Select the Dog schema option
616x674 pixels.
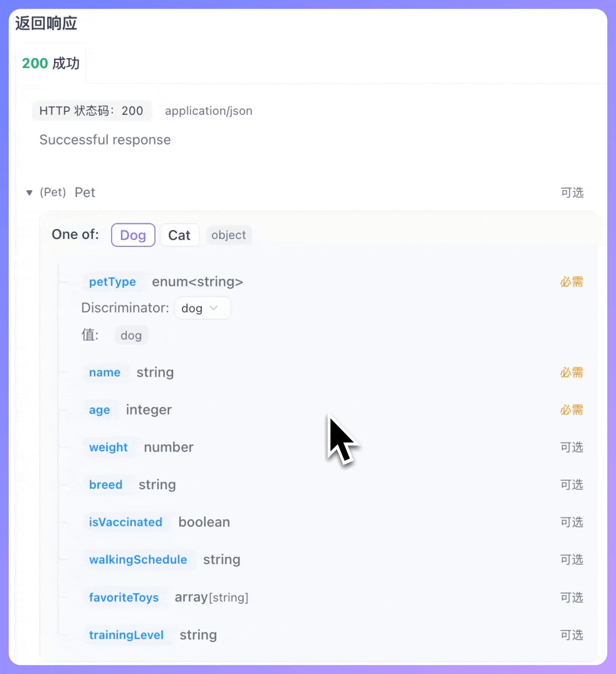[x=133, y=235]
